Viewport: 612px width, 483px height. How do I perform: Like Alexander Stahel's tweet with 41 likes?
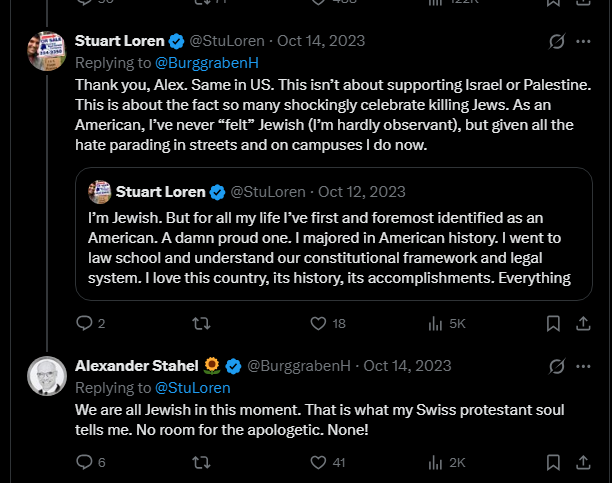pos(328,462)
